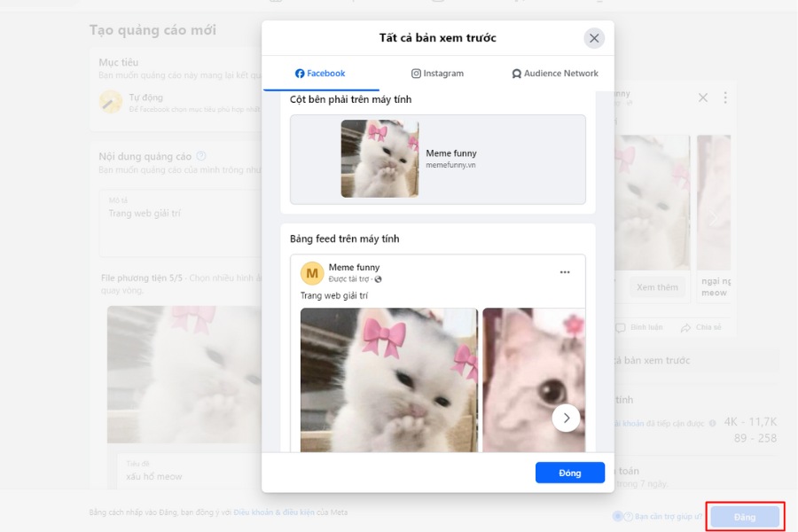The height and width of the screenshot is (532, 798).
Task: Click the Meme funny 'M' avatar
Action: 311,272
